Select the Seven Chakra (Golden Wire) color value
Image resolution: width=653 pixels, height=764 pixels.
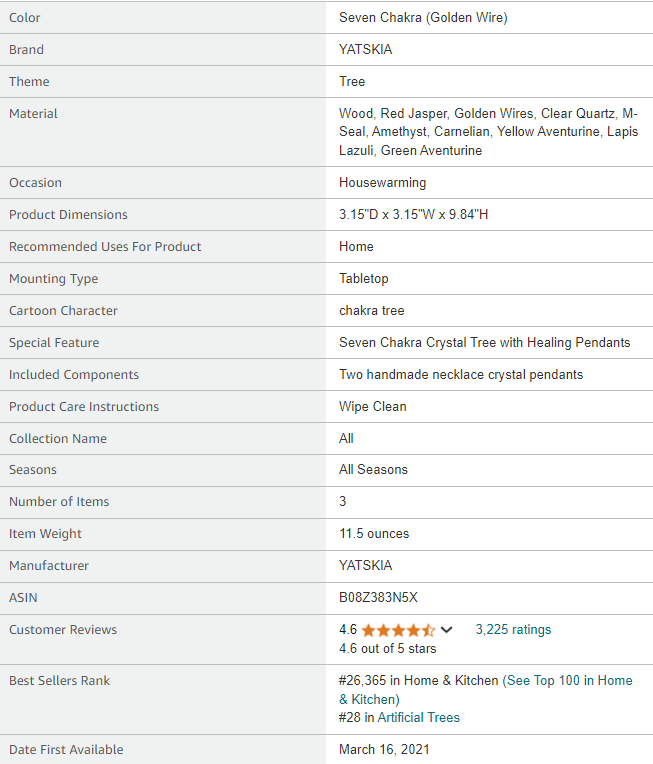click(x=423, y=18)
